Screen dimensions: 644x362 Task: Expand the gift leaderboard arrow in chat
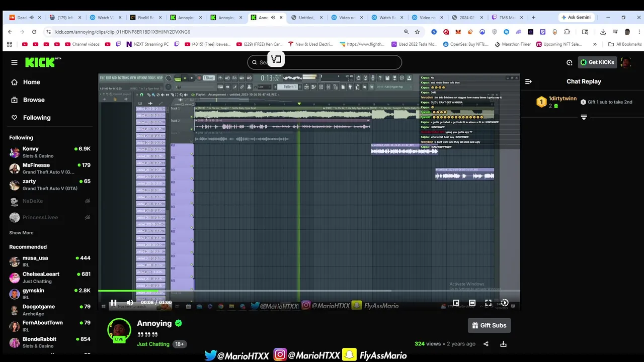click(x=584, y=117)
